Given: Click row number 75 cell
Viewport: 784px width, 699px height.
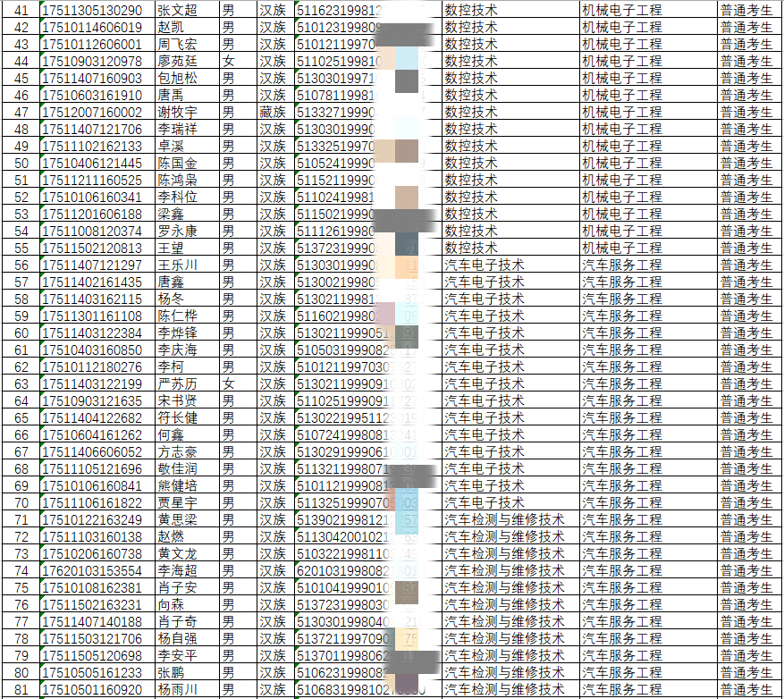Looking at the screenshot, I should (21, 587).
